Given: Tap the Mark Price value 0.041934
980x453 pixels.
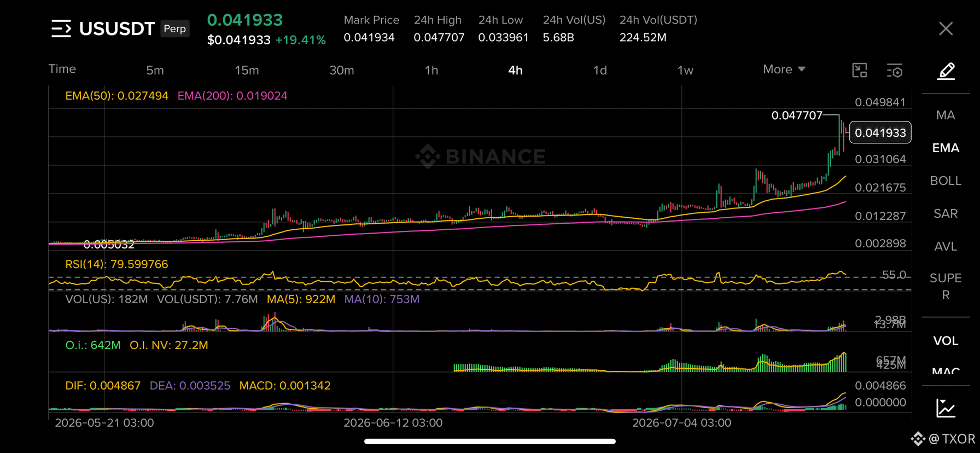Looking at the screenshot, I should click(369, 37).
